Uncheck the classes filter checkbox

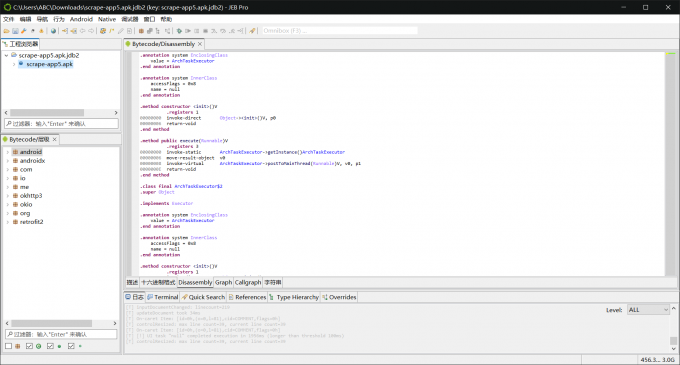pyautogui.click(x=29, y=346)
